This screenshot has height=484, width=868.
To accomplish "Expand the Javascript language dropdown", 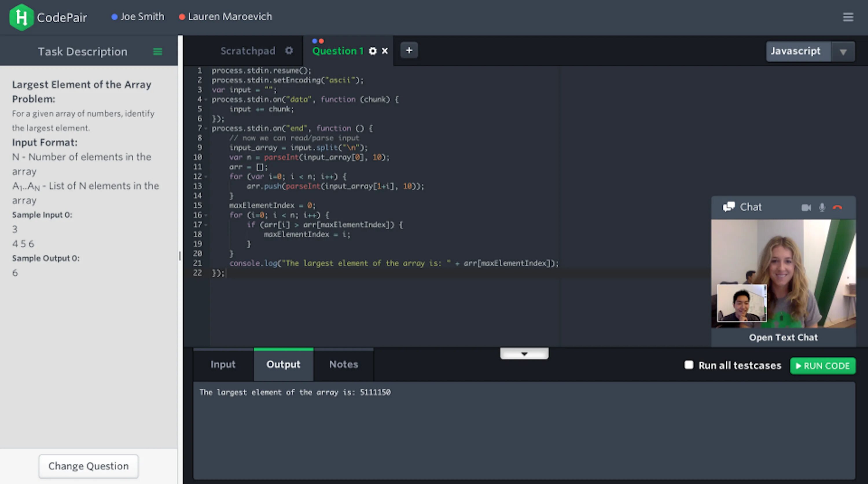I will pos(843,52).
